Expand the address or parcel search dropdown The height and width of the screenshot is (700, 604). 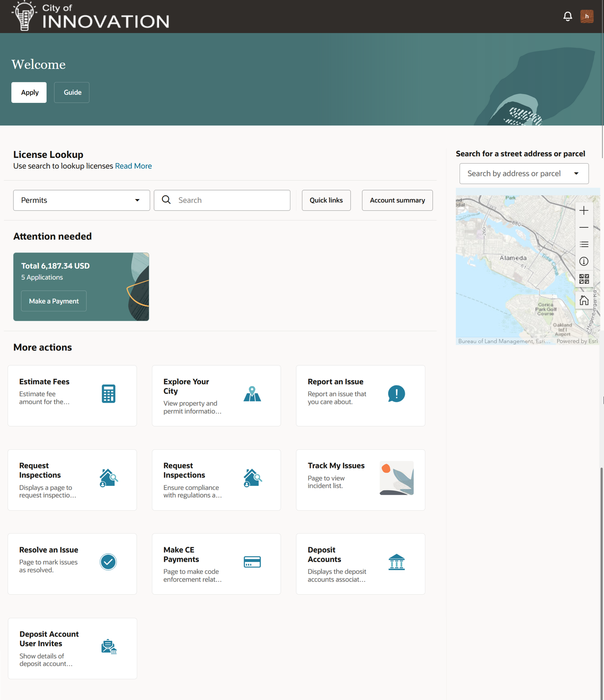tap(576, 174)
